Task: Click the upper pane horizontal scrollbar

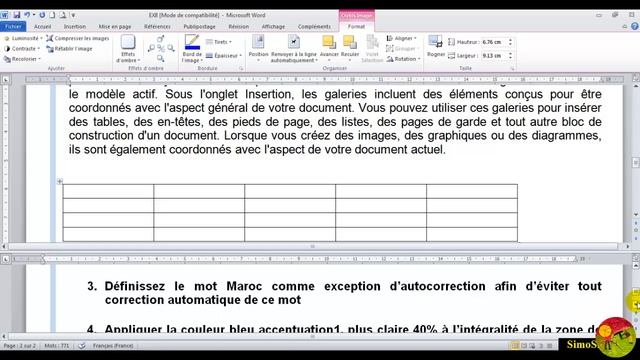Action: 313,247
